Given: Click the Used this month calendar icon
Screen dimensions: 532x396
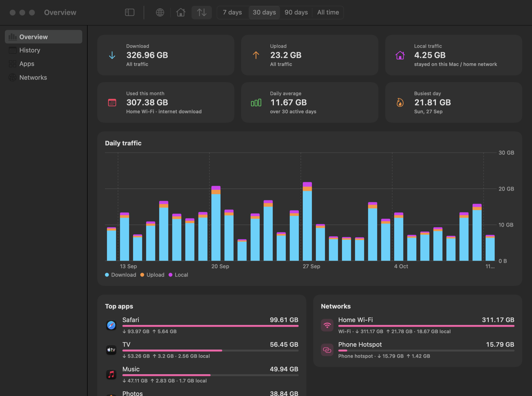Looking at the screenshot, I should pos(112,103).
